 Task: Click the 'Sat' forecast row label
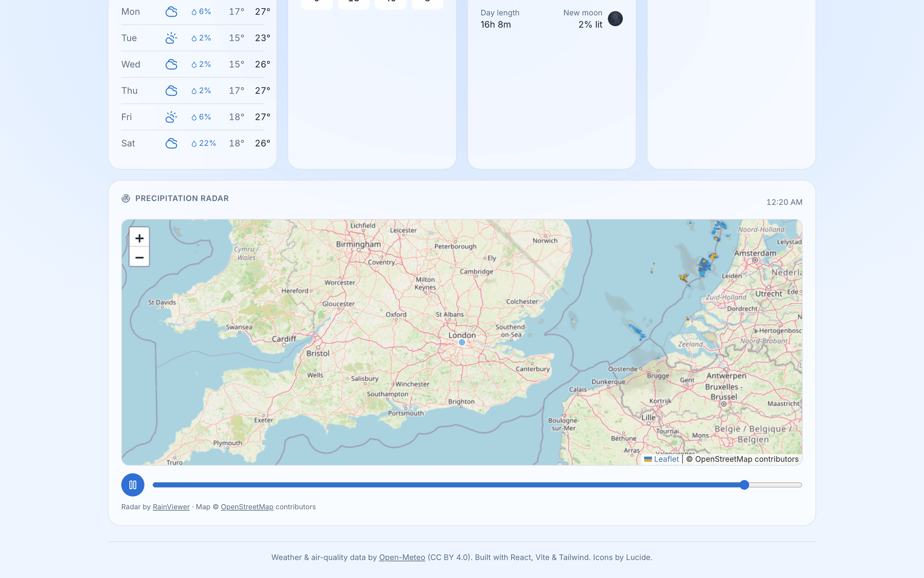point(128,143)
